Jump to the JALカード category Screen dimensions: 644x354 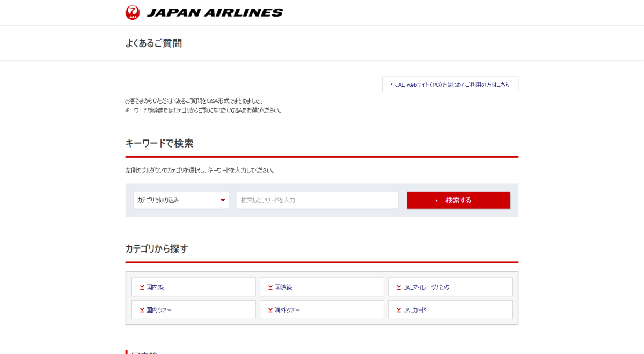450,309
